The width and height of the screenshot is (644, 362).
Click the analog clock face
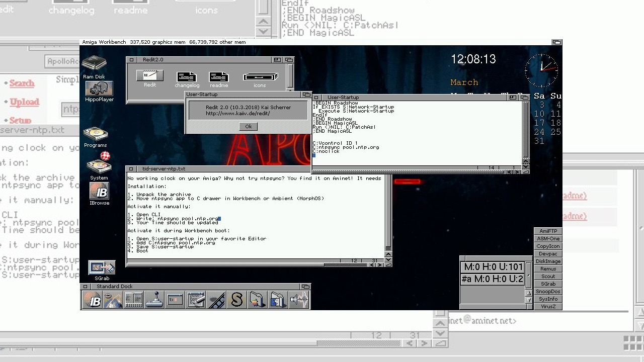pyautogui.click(x=541, y=70)
